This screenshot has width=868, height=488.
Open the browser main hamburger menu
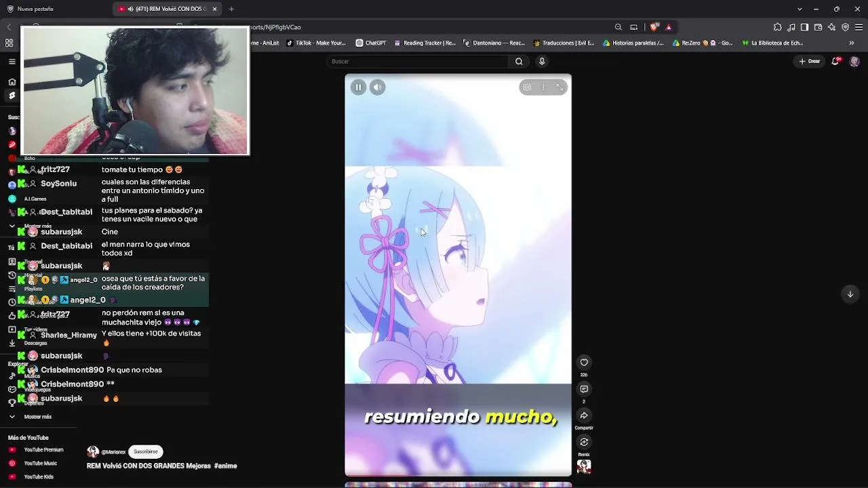click(x=859, y=27)
